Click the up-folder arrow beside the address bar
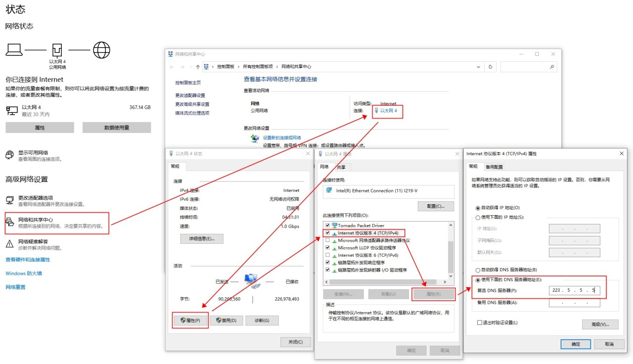633x364 pixels. [x=198, y=67]
